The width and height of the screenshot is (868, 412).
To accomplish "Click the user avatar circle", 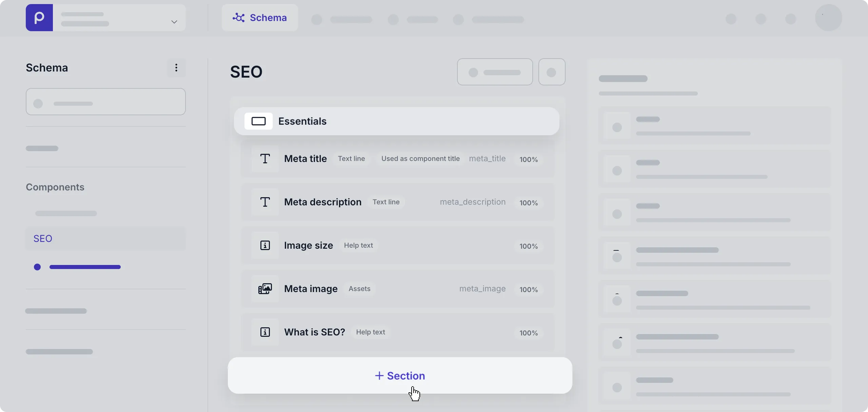I will [x=828, y=18].
